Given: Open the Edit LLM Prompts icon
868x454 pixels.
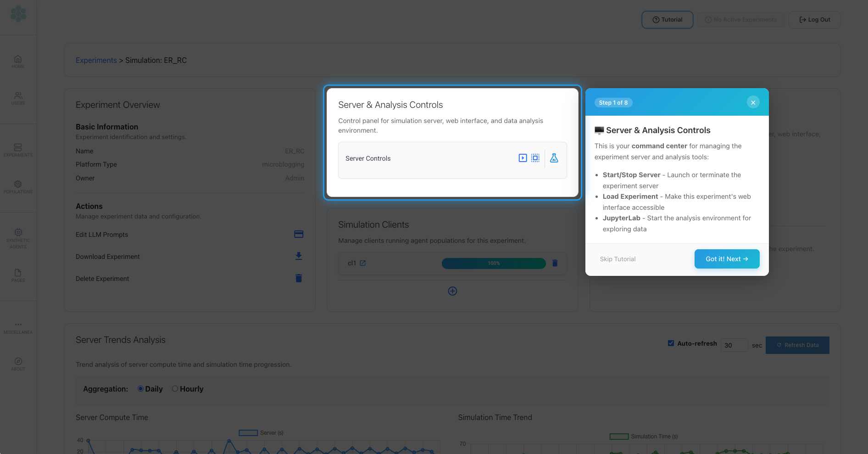Looking at the screenshot, I should [299, 234].
